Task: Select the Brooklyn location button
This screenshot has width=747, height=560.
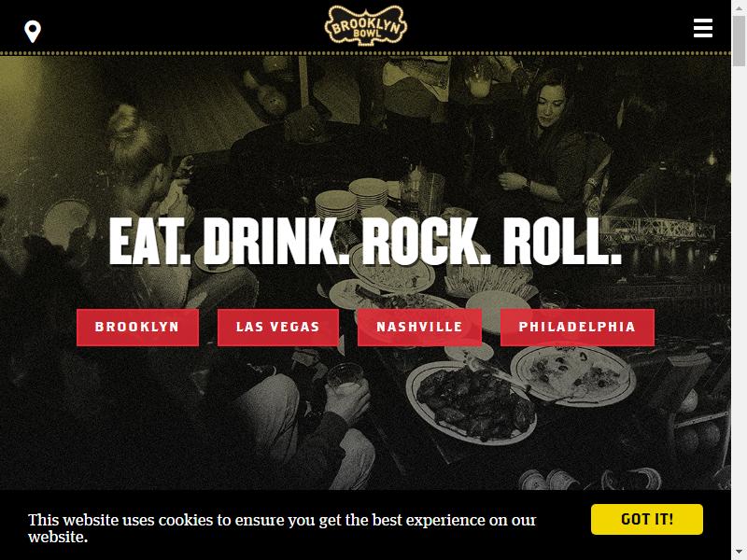Action: click(x=137, y=328)
